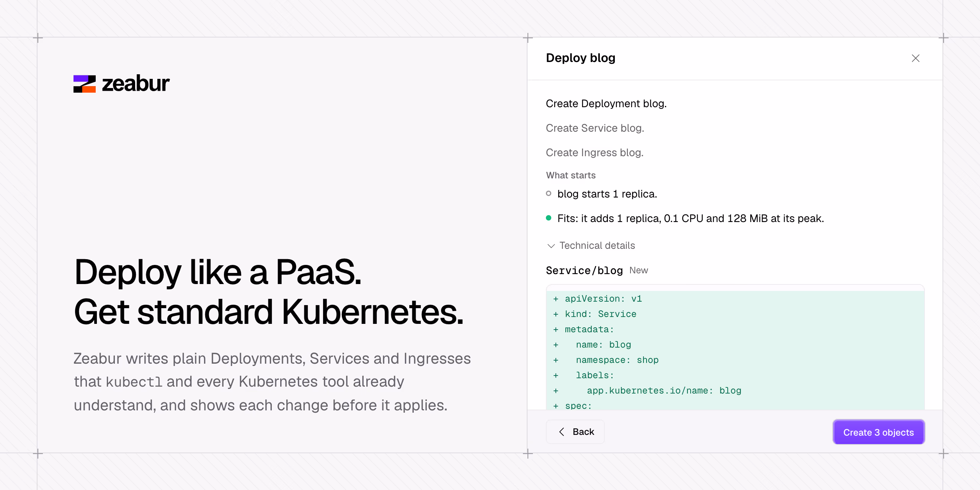Close the Deploy blog dialog
The image size is (980, 490).
click(x=915, y=58)
